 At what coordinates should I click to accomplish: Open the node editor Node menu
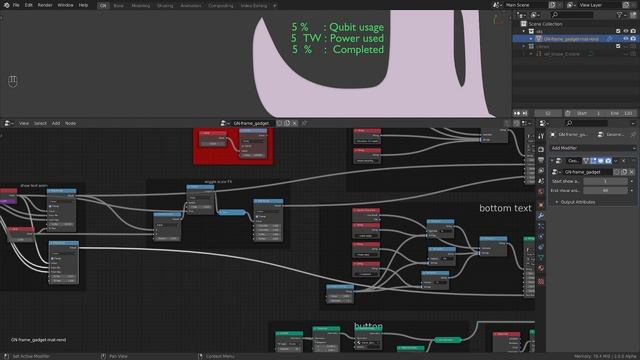70,123
